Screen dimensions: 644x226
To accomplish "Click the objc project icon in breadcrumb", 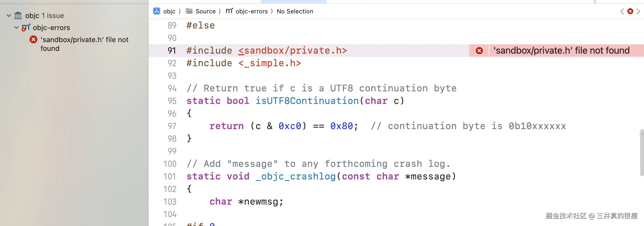I will pyautogui.click(x=156, y=11).
